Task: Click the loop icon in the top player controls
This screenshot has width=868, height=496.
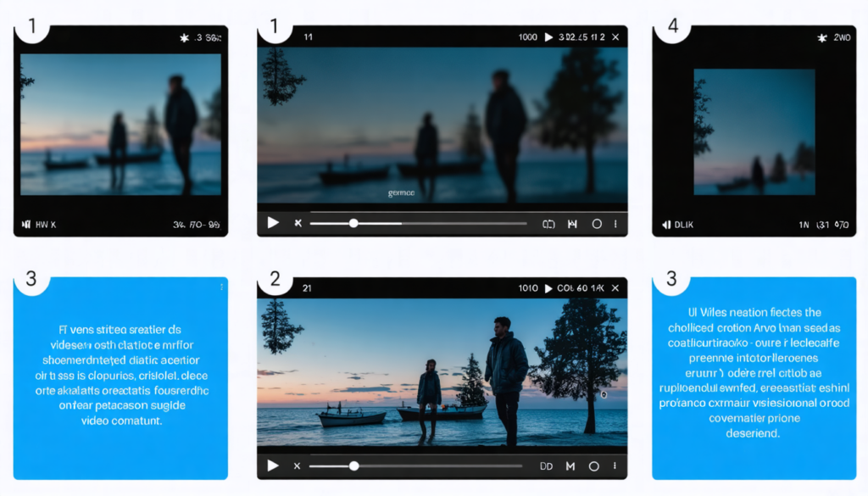Action: point(548,224)
